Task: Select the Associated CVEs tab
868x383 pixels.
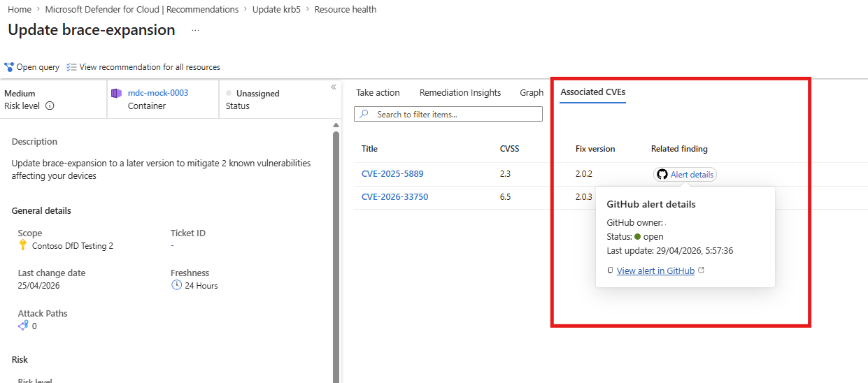Action: pyautogui.click(x=593, y=92)
